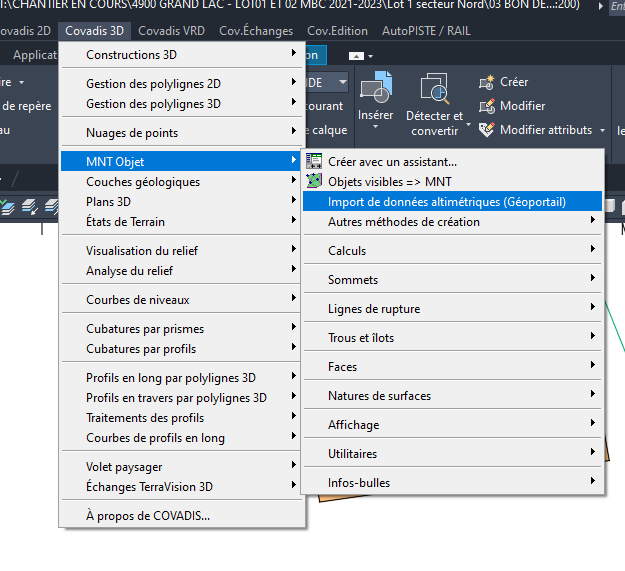Screen dimensions: 625x571
Task: Select Import de données altimétriques (Géoportail)
Action: (x=452, y=202)
